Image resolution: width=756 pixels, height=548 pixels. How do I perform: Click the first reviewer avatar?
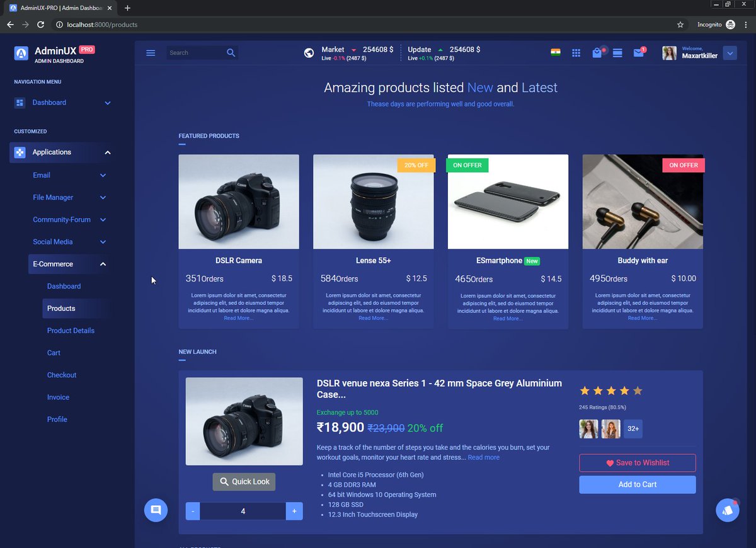(x=588, y=429)
